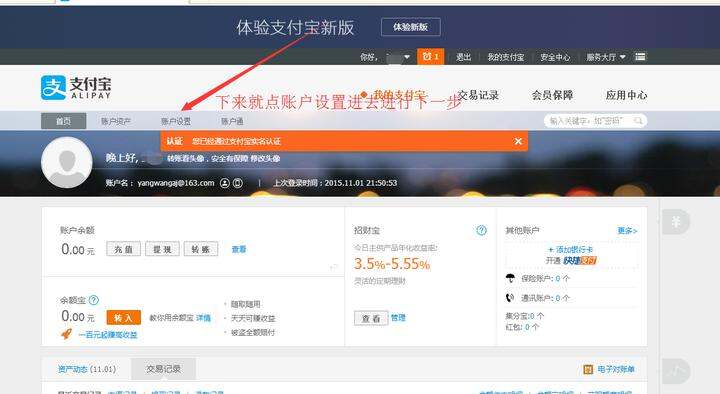The width and height of the screenshot is (720, 394).
Task: Click 快捷支付 logo link
Action: coord(580,260)
